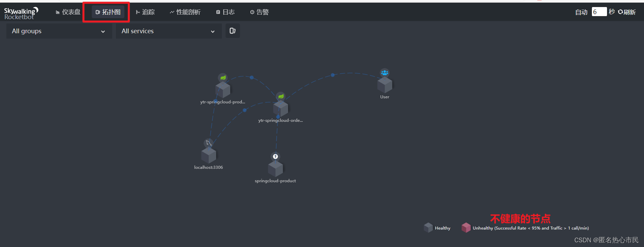Click the ytr-springcloud-orde... label text

pos(281,120)
